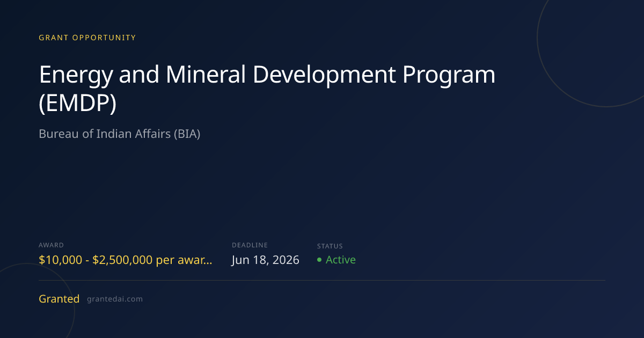Click the DEADLINE label
The height and width of the screenshot is (338, 644).
tap(250, 245)
